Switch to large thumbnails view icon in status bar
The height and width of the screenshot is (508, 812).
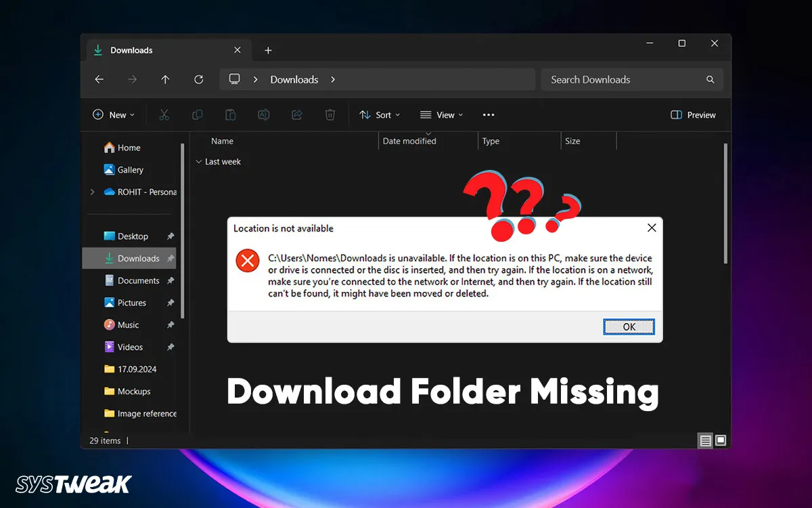pos(721,441)
